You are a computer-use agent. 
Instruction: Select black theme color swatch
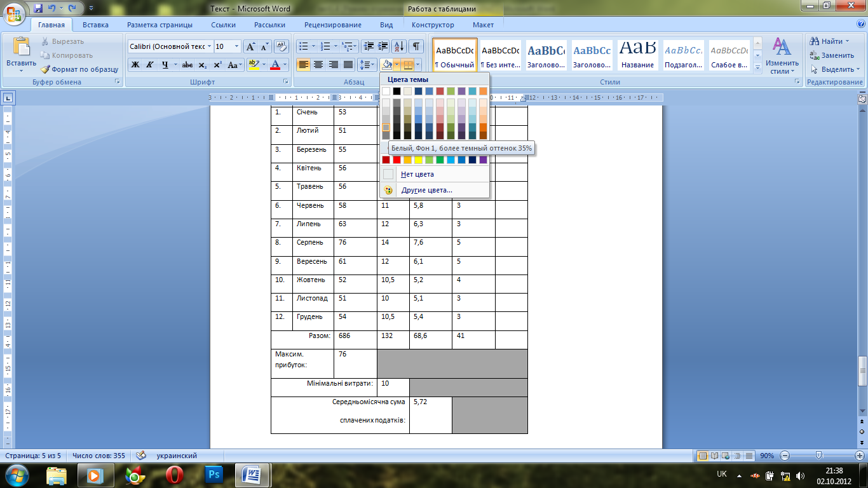pyautogui.click(x=397, y=91)
